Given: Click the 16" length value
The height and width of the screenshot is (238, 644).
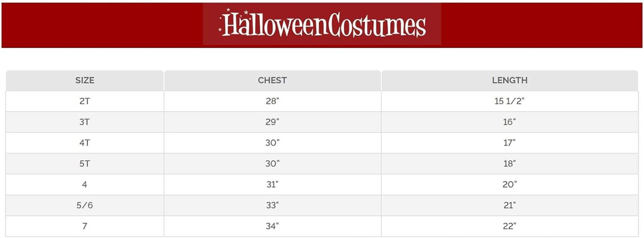Looking at the screenshot, I should coord(509,122).
